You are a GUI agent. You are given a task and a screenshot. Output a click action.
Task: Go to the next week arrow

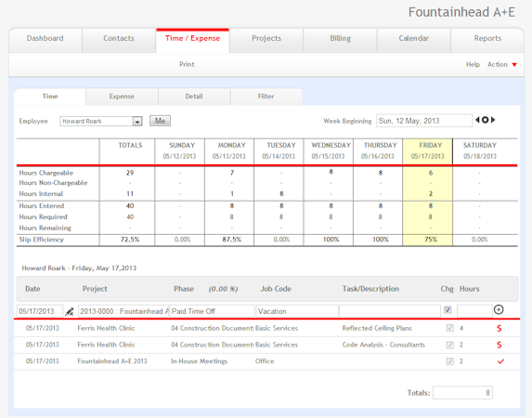(x=493, y=120)
